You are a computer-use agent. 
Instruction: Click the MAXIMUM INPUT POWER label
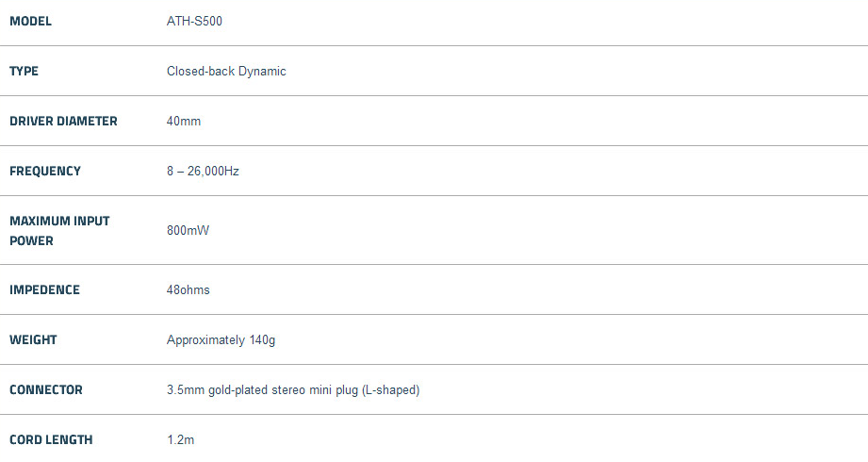click(x=59, y=230)
